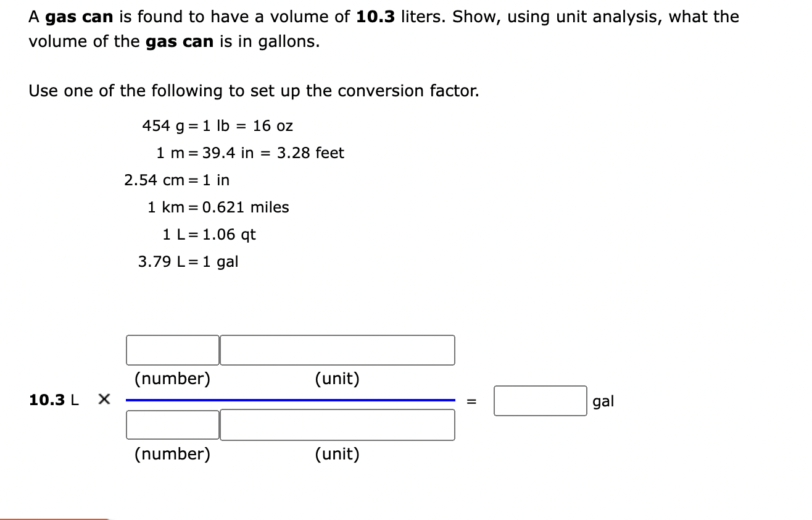Viewport: 812px width, 520px height.
Task: Click the denominator number input box
Action: pyautogui.click(x=172, y=425)
